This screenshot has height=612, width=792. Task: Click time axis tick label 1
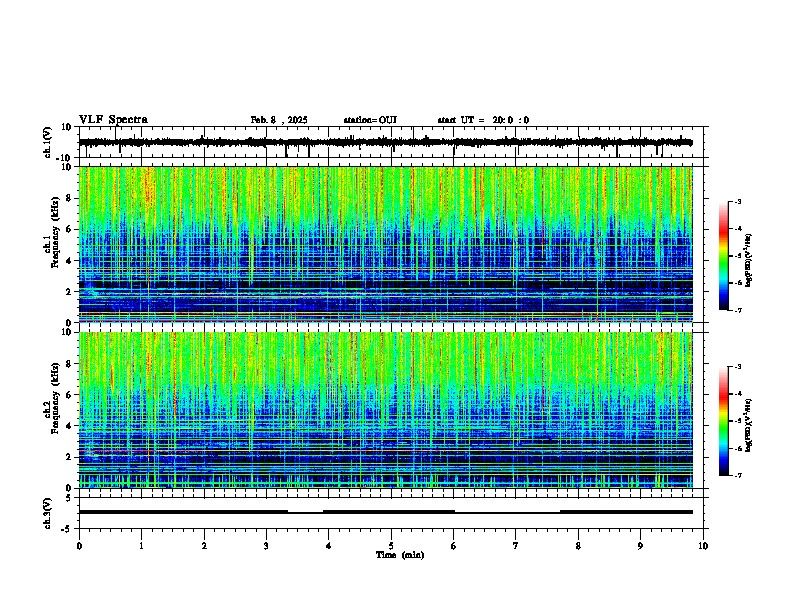tap(141, 546)
